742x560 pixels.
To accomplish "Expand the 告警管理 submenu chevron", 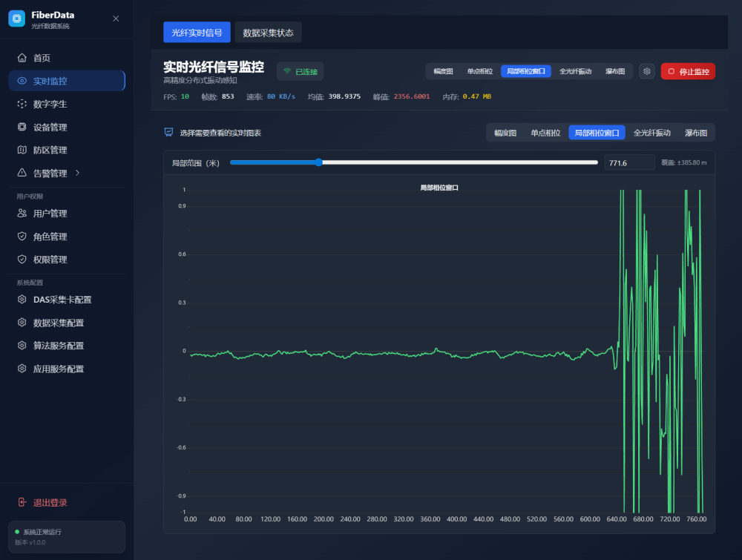I will tap(79, 173).
